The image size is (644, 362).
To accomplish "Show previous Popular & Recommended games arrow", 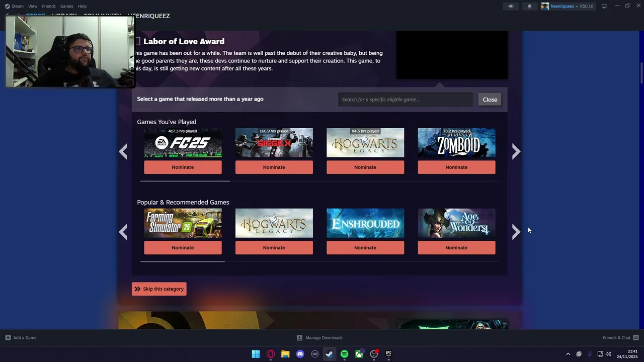I will [x=123, y=232].
